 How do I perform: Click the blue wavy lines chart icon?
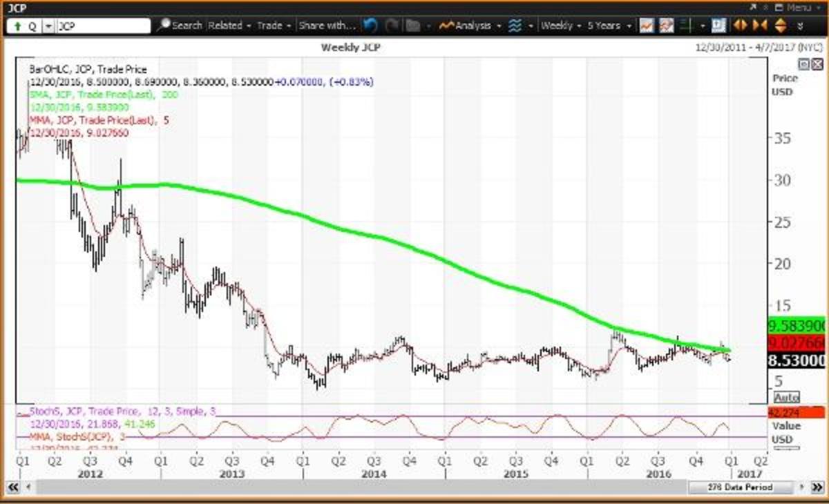click(515, 26)
